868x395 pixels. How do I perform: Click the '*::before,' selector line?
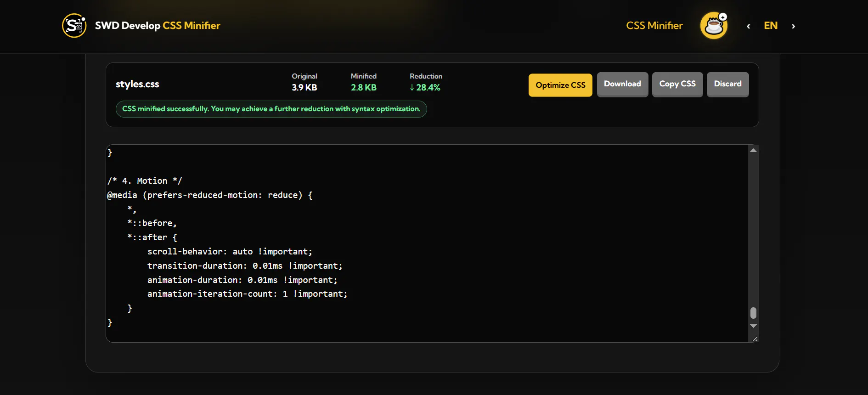tap(152, 223)
